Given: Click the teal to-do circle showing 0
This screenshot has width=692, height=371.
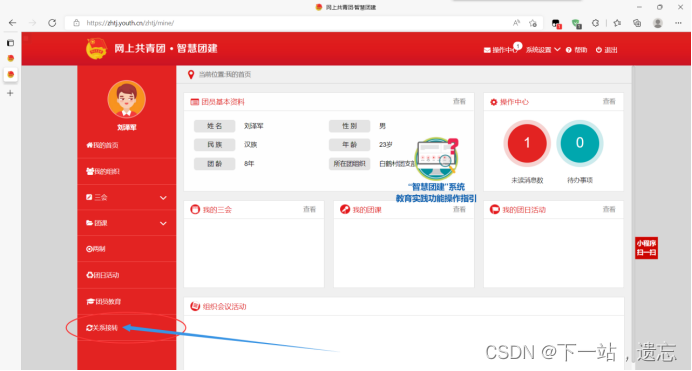Looking at the screenshot, I should click(x=579, y=143).
